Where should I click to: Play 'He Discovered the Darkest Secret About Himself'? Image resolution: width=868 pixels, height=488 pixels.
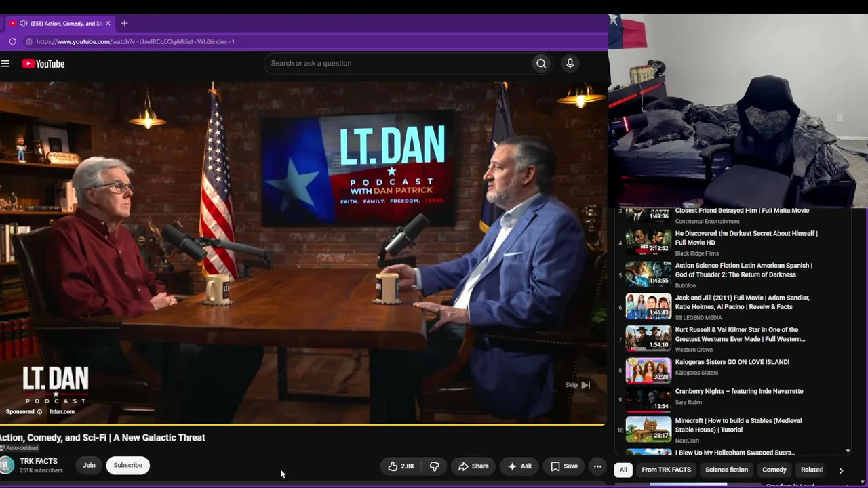click(x=747, y=238)
